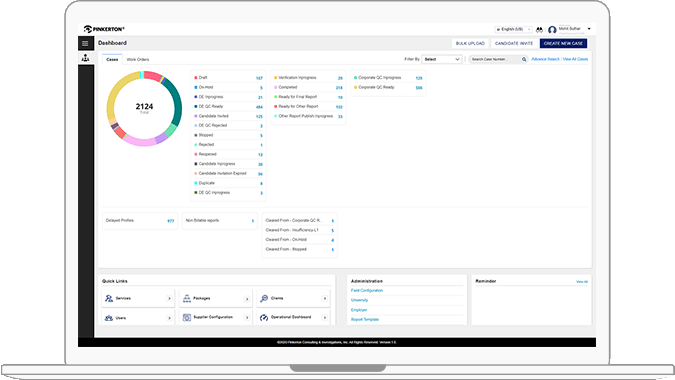675x380 pixels.
Task: Open the Report Template link
Action: (365, 319)
